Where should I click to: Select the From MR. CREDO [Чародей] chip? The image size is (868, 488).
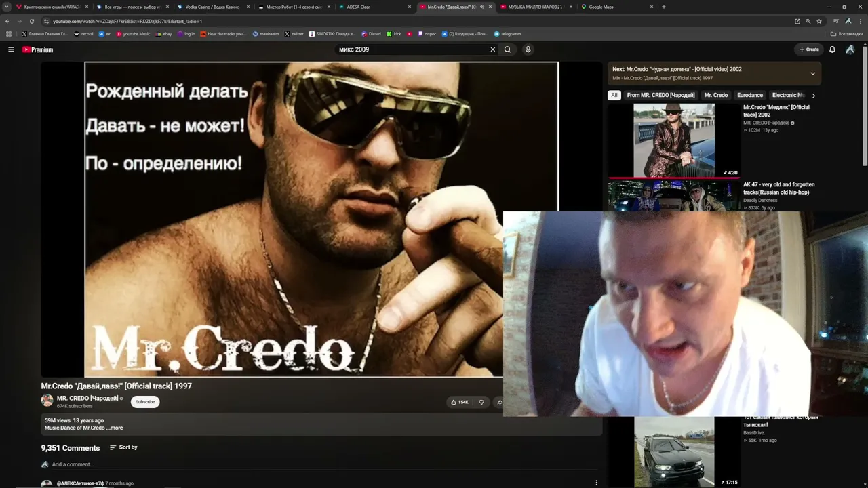(x=660, y=96)
